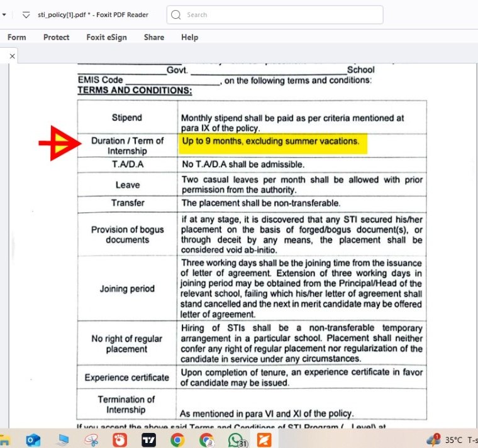
Task: Click the 'T.A/D.A' row label
Action: click(128, 164)
